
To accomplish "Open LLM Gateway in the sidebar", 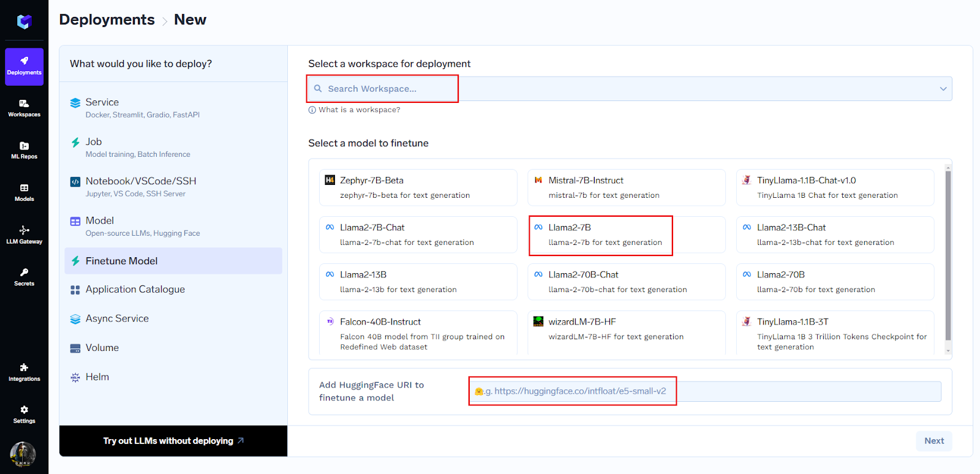I will (24, 235).
